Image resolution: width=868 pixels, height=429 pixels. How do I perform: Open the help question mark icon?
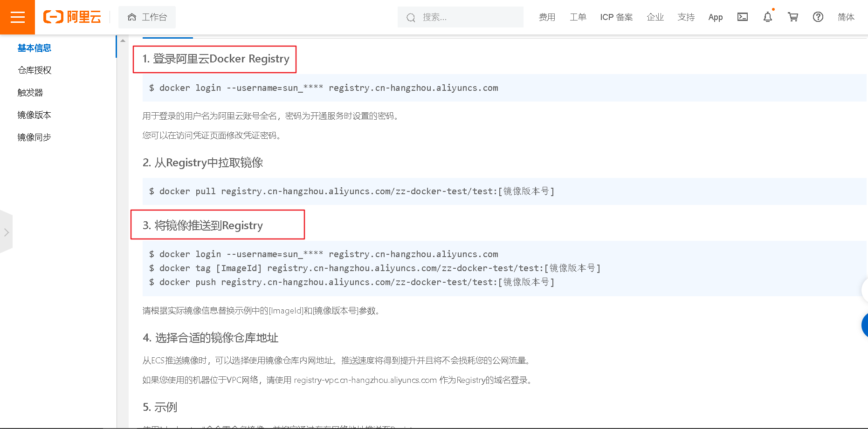point(818,17)
